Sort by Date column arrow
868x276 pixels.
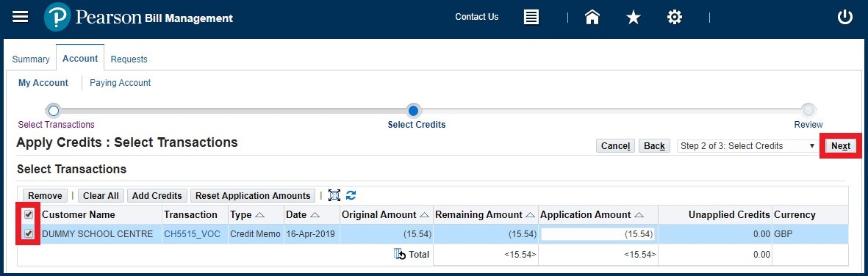pyautogui.click(x=315, y=215)
